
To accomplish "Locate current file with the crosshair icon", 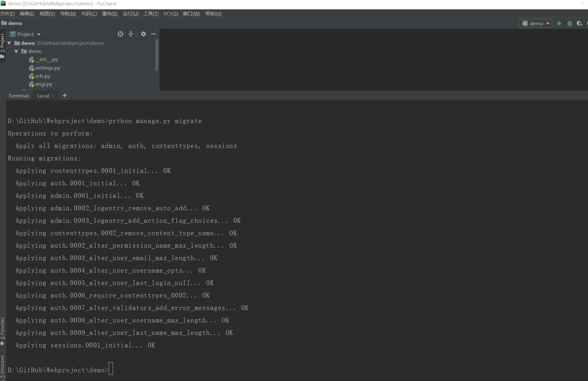I will (120, 34).
